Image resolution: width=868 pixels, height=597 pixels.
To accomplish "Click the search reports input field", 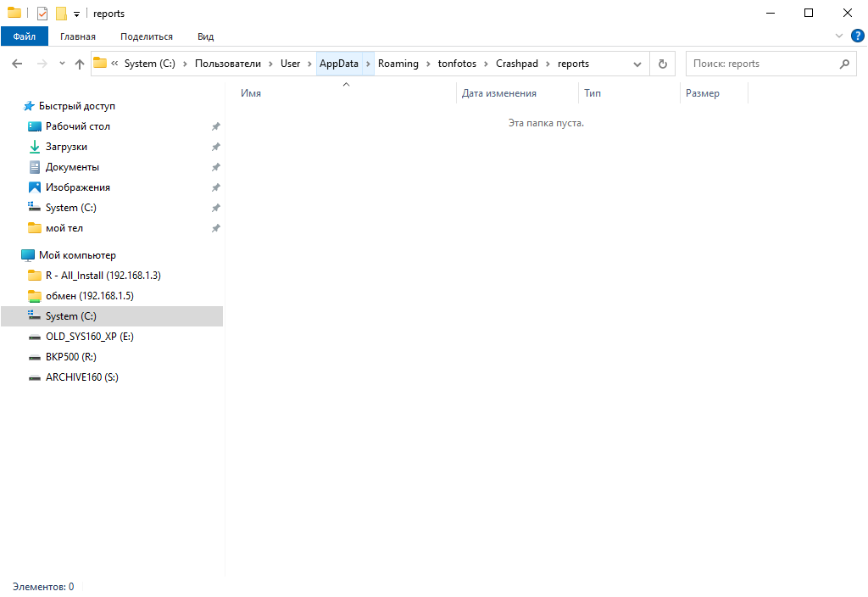I will (759, 64).
